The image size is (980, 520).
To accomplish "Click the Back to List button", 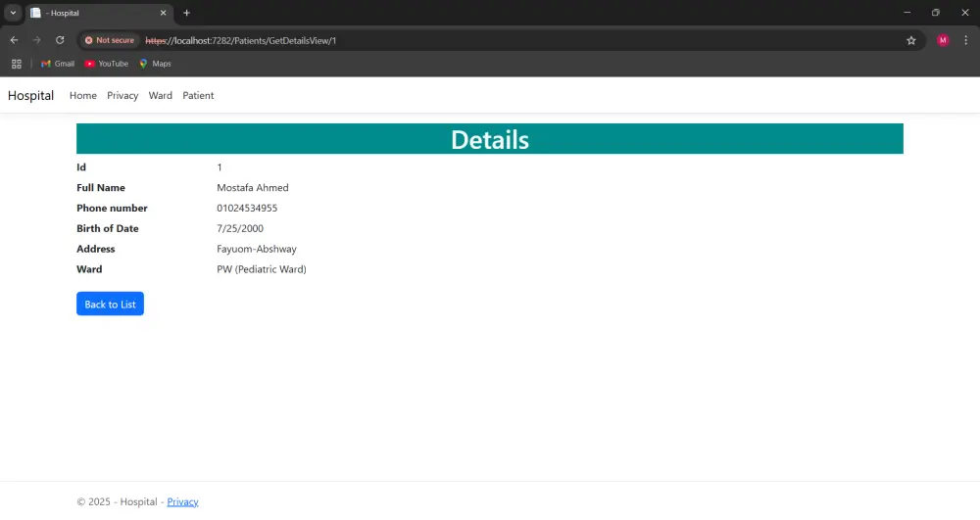I will [110, 304].
